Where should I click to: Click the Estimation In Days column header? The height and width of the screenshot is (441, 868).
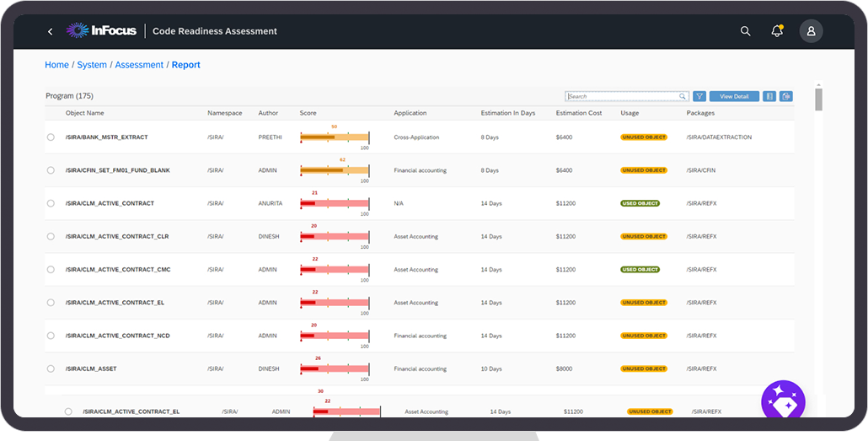coord(508,113)
